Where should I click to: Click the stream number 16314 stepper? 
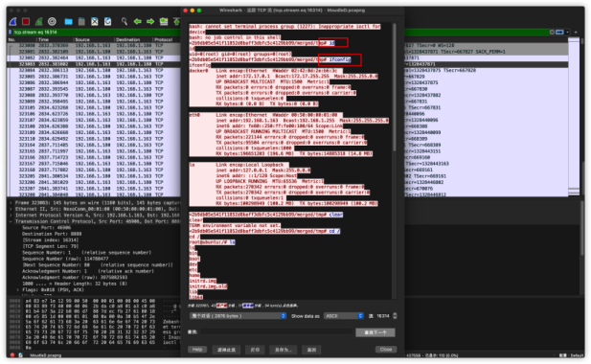pos(395,316)
